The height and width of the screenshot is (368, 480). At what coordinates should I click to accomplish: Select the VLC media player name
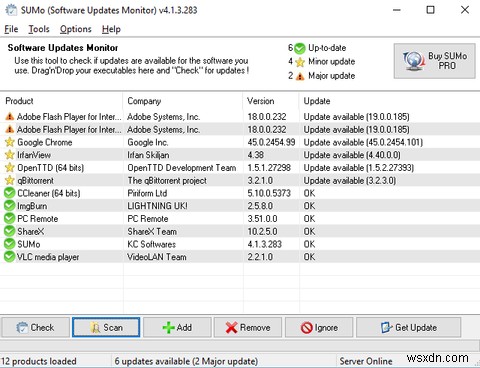[x=48, y=257]
